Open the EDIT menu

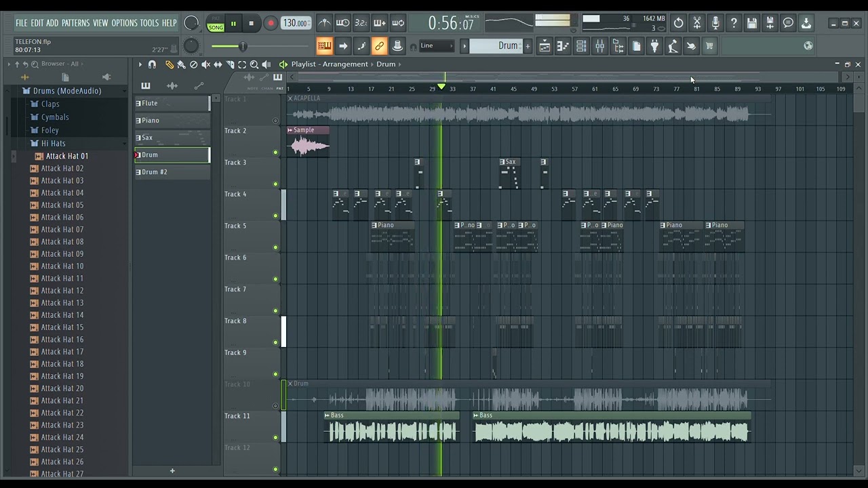pyautogui.click(x=37, y=23)
